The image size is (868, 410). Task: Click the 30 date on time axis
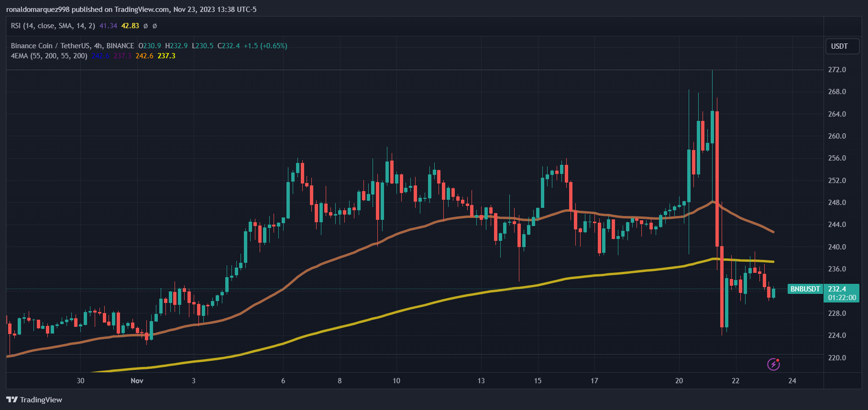pyautogui.click(x=80, y=381)
